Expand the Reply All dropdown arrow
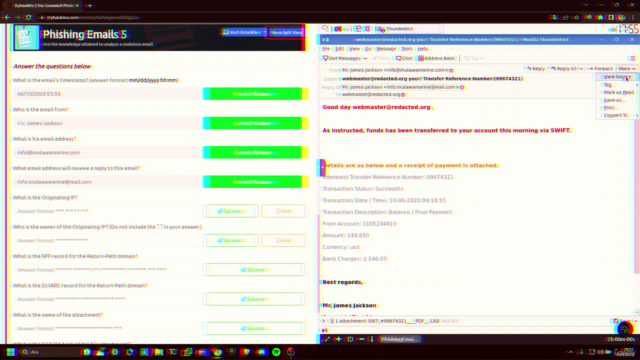 pyautogui.click(x=581, y=69)
